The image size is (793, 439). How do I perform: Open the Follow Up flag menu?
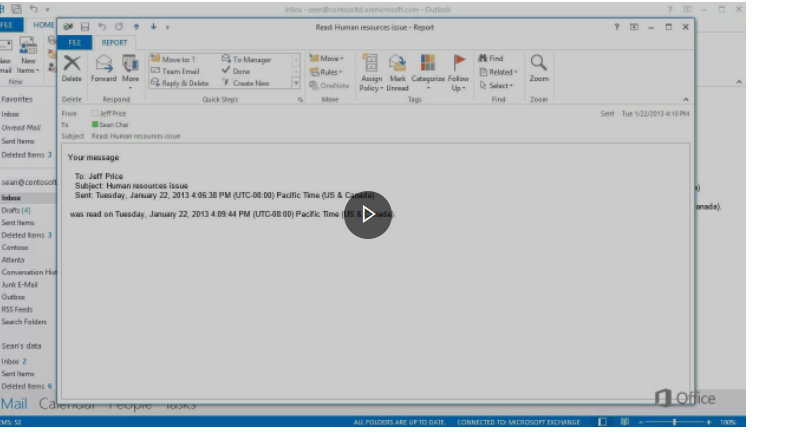(458, 73)
